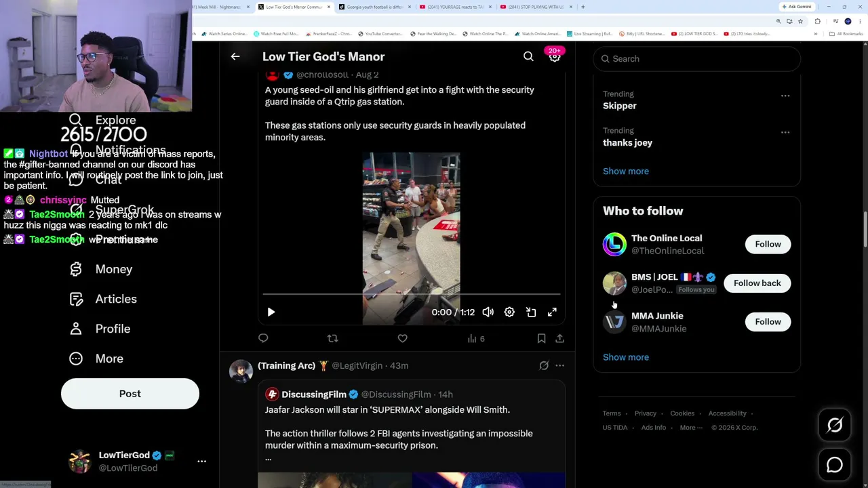Viewport: 868px width, 488px height.
Task: Click the More circle icon
Action: coord(76,359)
